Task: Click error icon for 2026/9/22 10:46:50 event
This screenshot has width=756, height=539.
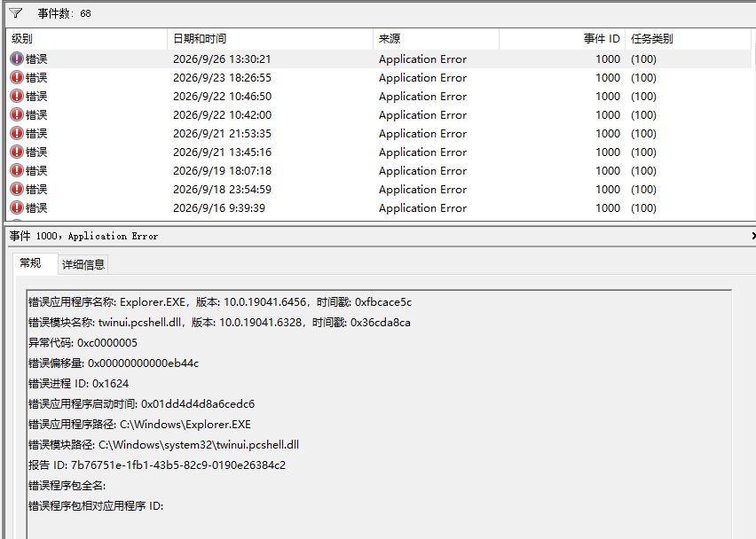Action: [x=17, y=96]
